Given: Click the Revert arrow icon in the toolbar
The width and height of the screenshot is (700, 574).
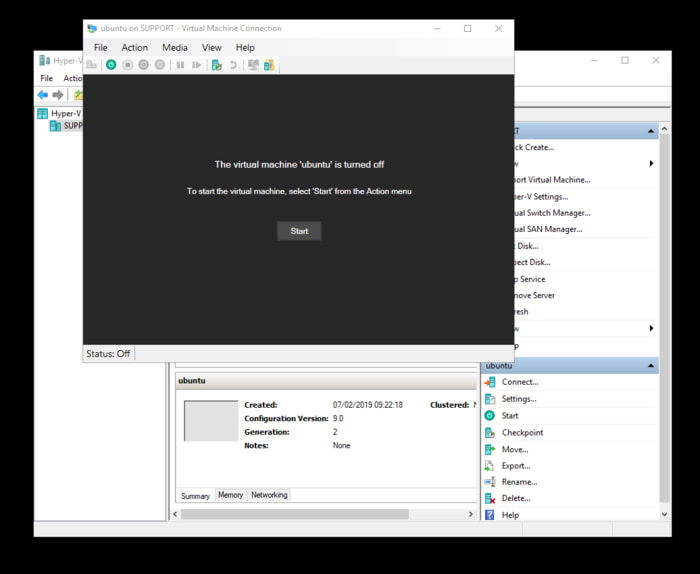Looking at the screenshot, I should point(233,65).
